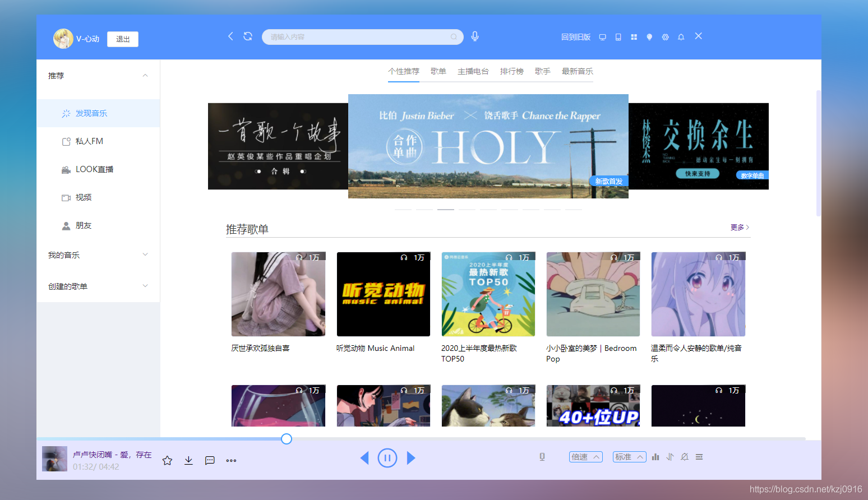Open the four-square grid icon in the header
The width and height of the screenshot is (868, 500).
pyautogui.click(x=634, y=37)
